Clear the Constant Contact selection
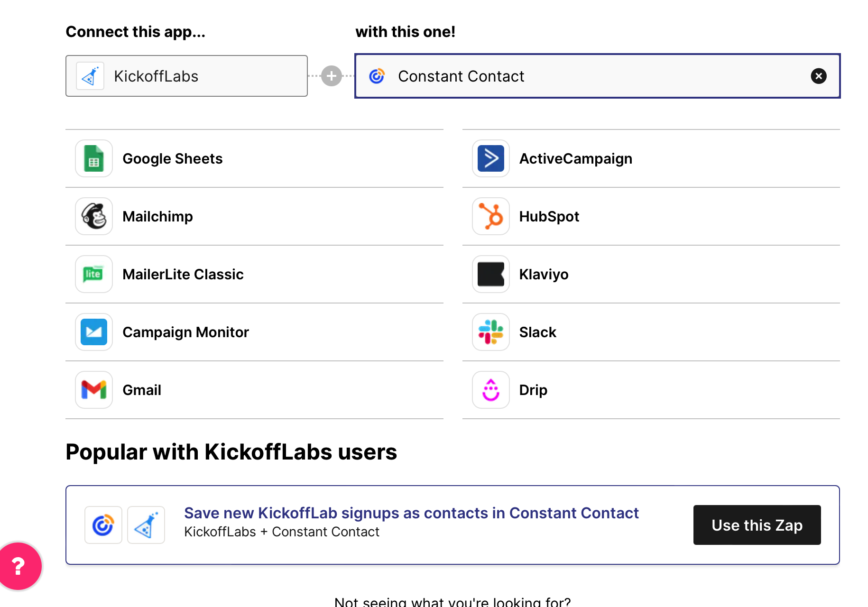 [819, 76]
